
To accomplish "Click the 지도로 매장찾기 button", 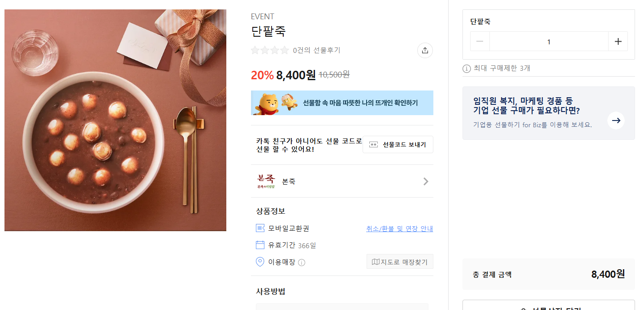I will pyautogui.click(x=400, y=262).
